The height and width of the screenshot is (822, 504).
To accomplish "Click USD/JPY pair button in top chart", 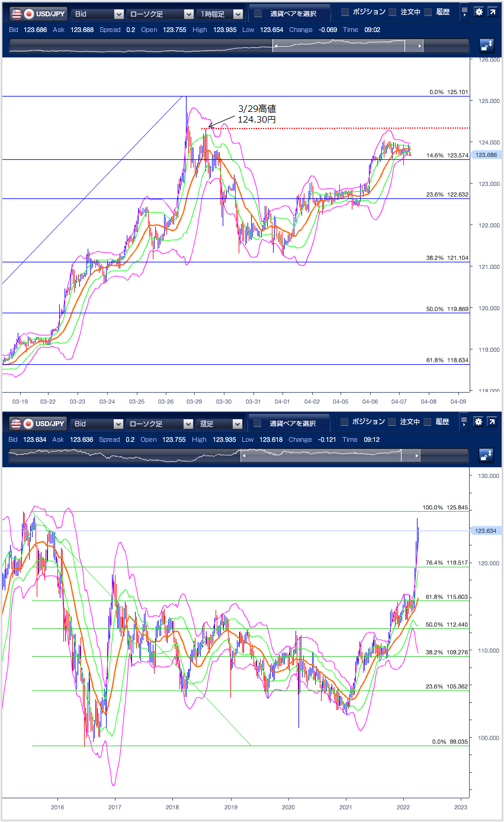I will pyautogui.click(x=38, y=14).
